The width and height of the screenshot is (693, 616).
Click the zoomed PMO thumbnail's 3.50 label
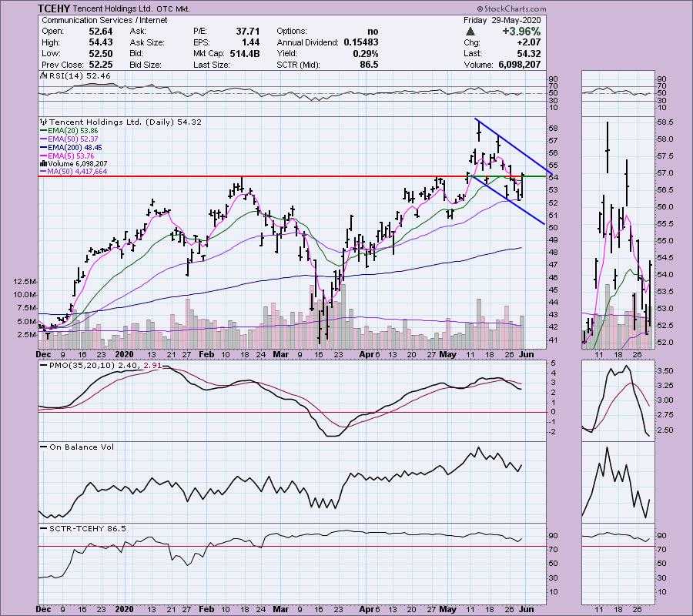tap(665, 370)
